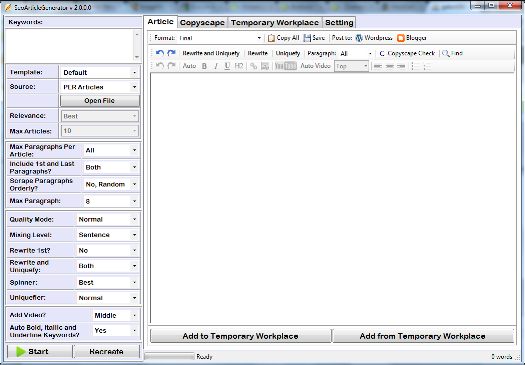Click the Keywords box scroll up arrow
The image size is (525, 365).
pyautogui.click(x=137, y=34)
